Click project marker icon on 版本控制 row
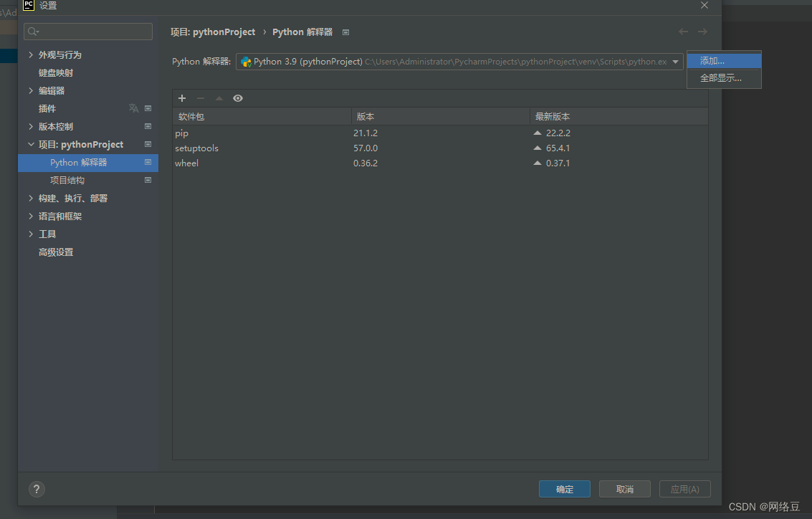 click(148, 126)
